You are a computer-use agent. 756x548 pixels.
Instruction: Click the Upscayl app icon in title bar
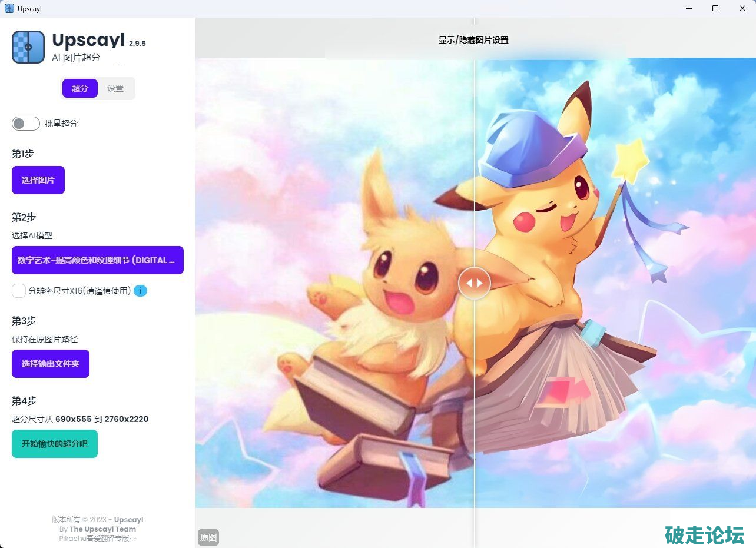pos(9,9)
